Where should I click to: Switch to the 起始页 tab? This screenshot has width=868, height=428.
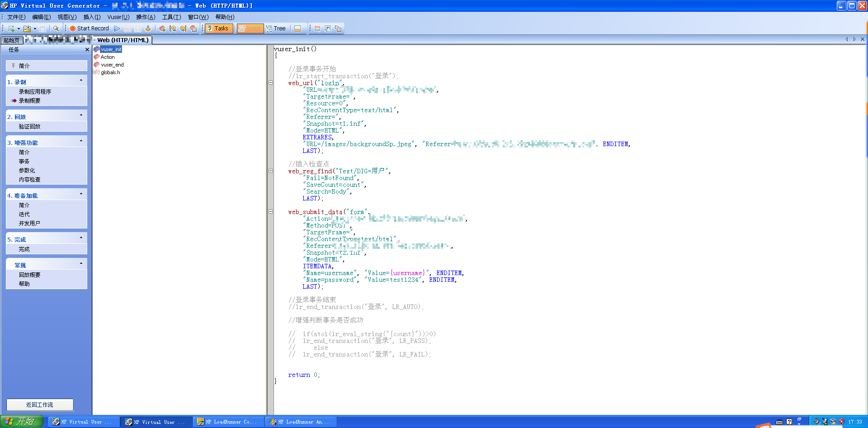(12, 40)
